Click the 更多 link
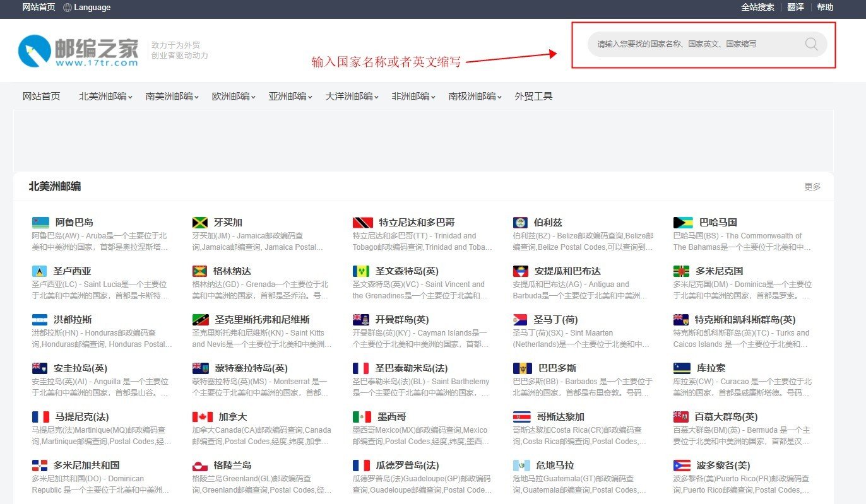This screenshot has height=504, width=866. pos(813,186)
